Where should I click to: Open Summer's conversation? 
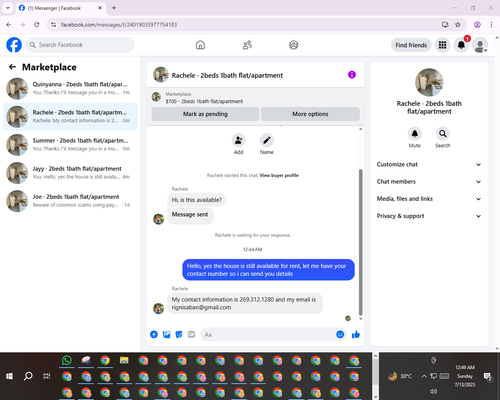70,145
